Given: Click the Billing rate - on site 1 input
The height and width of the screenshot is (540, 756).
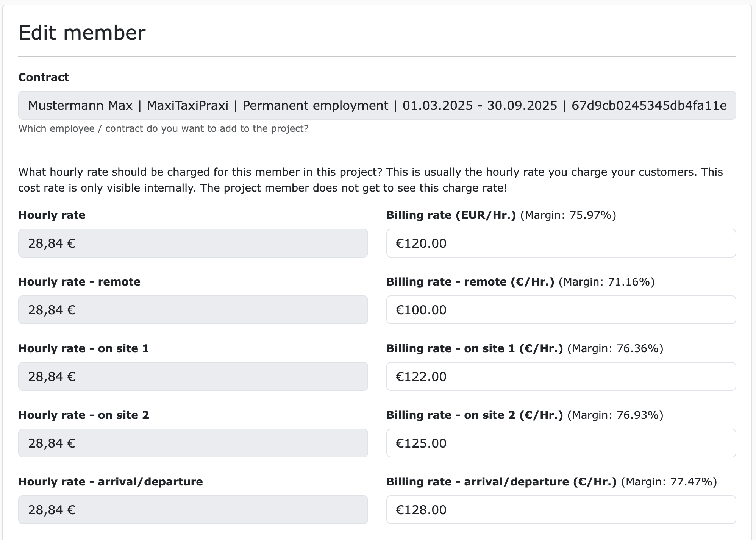Looking at the screenshot, I should pyautogui.click(x=561, y=376).
